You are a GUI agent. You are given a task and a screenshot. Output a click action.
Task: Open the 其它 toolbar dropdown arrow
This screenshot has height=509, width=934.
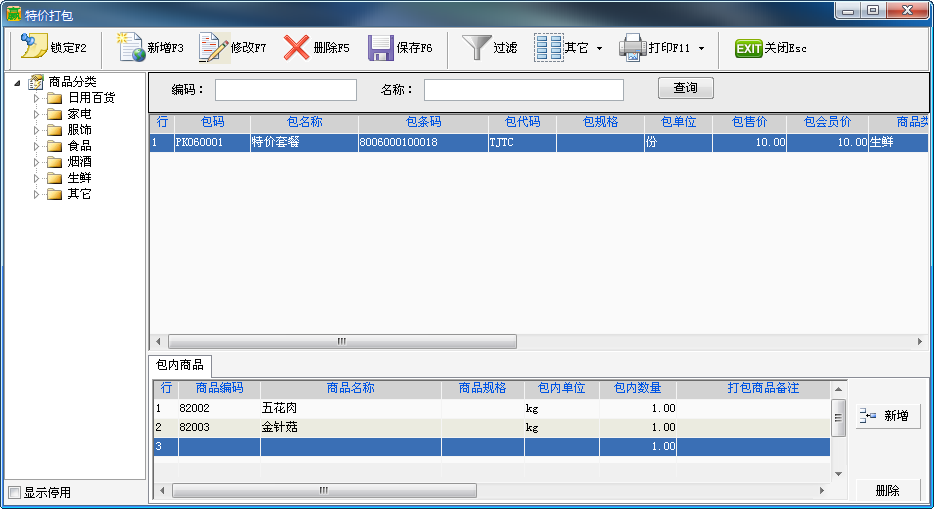[x=599, y=48]
